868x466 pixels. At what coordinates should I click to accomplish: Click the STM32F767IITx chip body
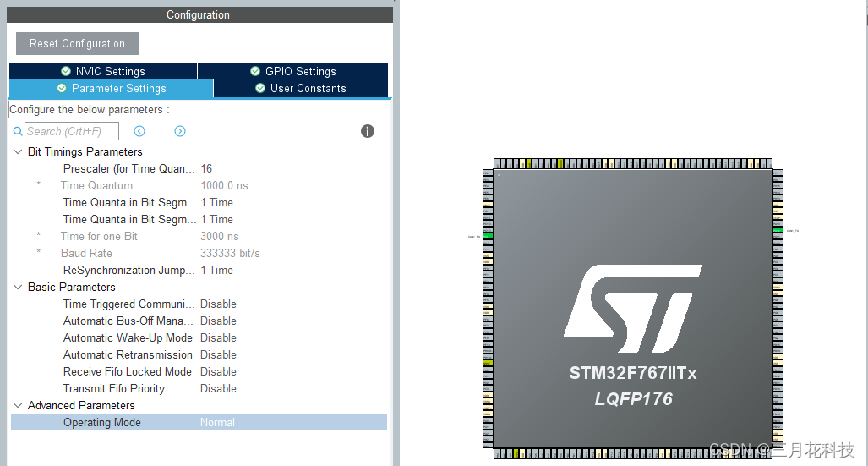pos(633,308)
